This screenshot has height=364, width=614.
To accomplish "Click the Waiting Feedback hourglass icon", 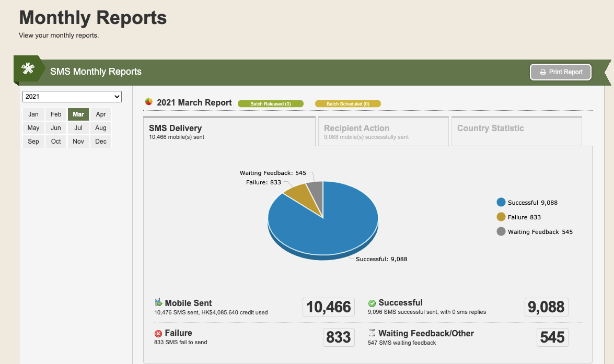I will click(x=372, y=333).
